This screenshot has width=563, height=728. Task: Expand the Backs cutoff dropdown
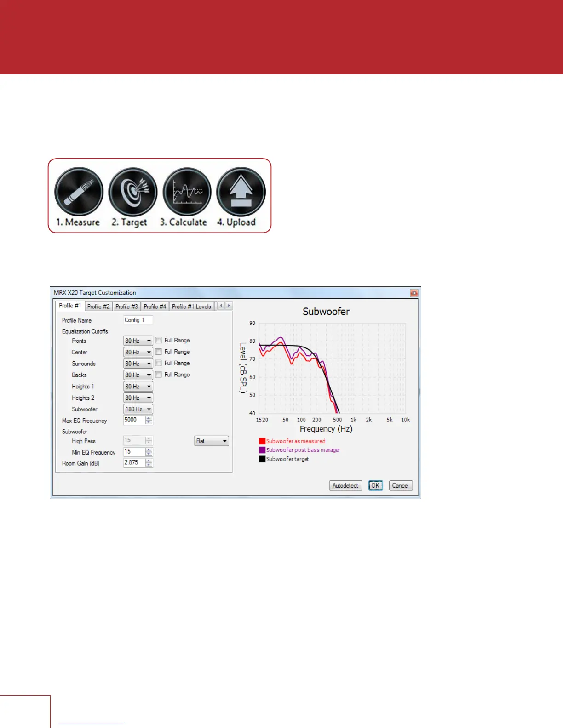pyautogui.click(x=138, y=375)
